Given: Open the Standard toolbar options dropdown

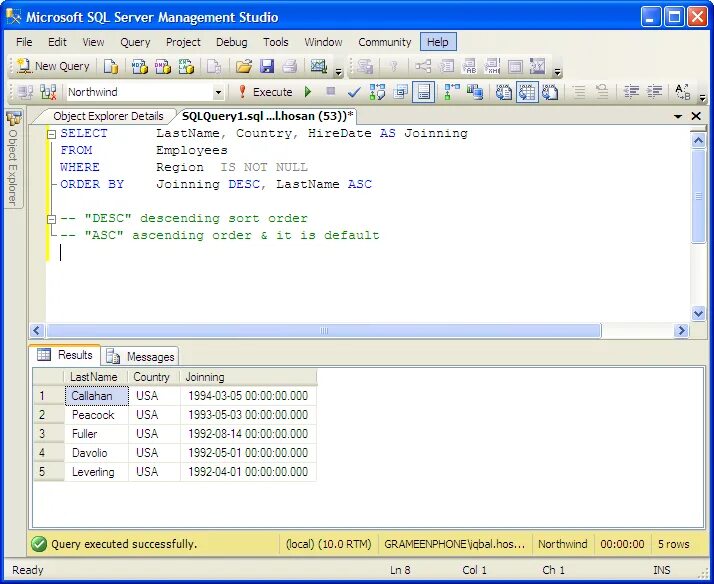Looking at the screenshot, I should 338,71.
